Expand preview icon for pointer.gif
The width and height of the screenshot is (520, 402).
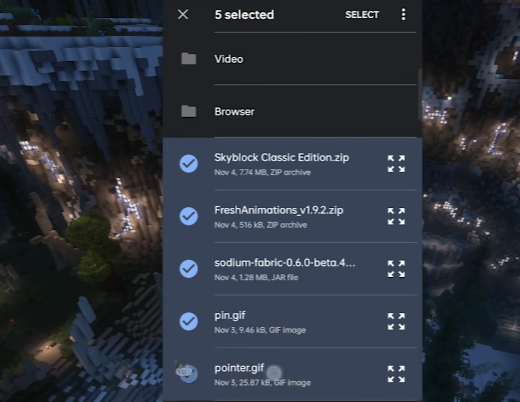396,374
